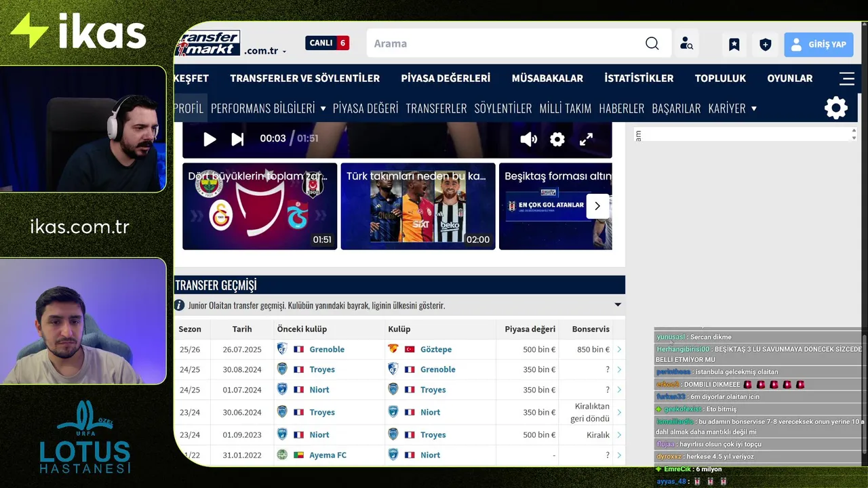Click the magnifier search icon
This screenshot has height=488, width=868.
(x=652, y=43)
